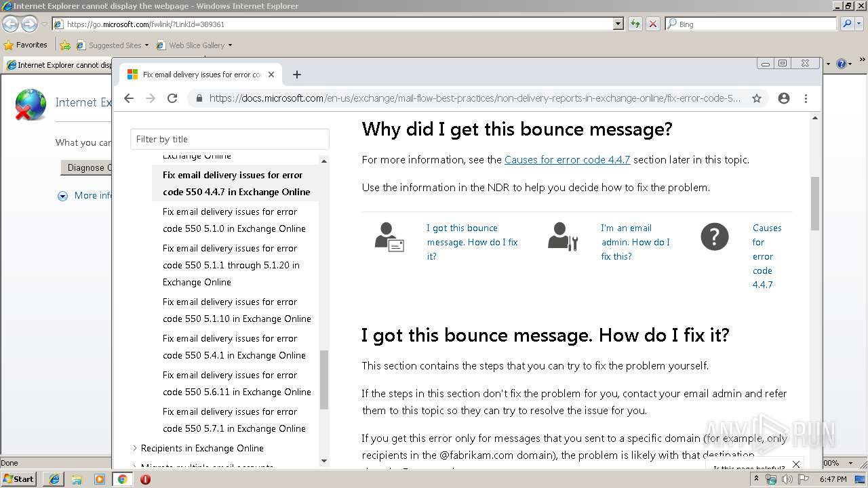This screenshot has height=488, width=868.
Task: Bookmark this page with the star icon
Action: 757,98
